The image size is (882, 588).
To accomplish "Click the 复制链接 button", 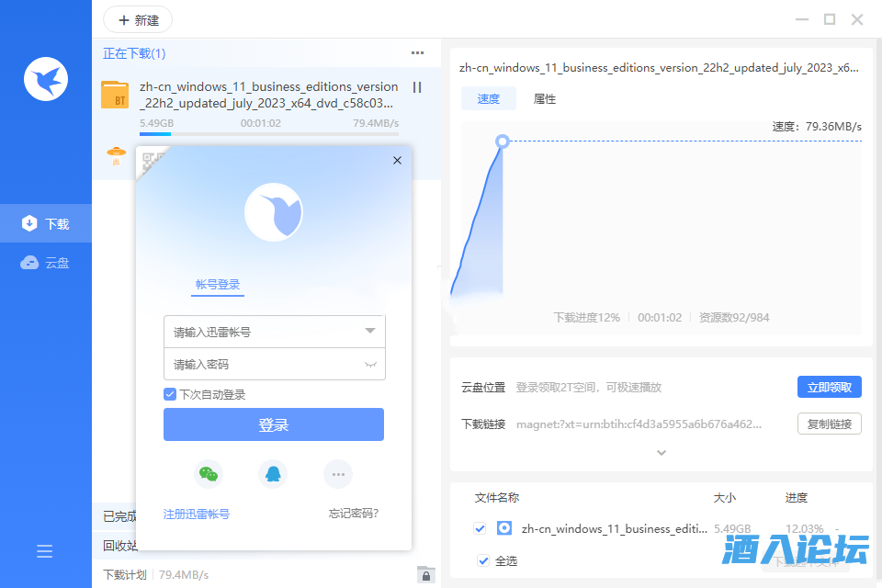I will (829, 424).
